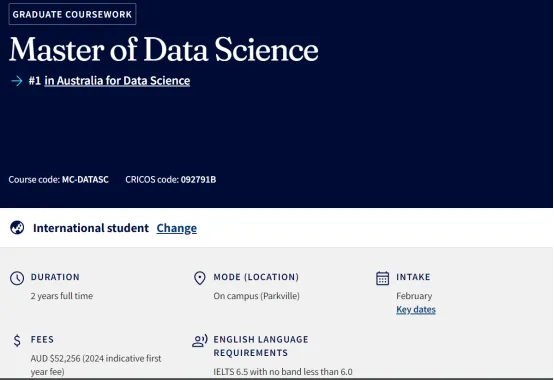Image resolution: width=554 pixels, height=380 pixels.
Task: Select the CRICOS code 092791B text
Action: pyautogui.click(x=198, y=179)
